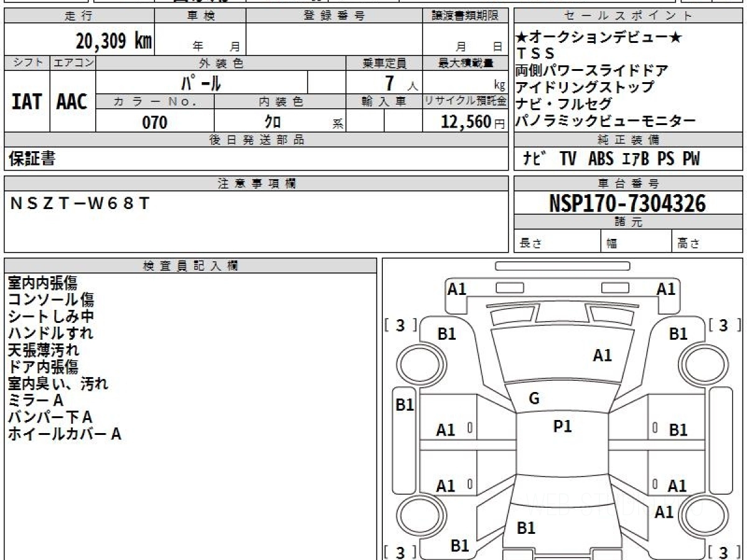This screenshot has width=747, height=560.
Task: Select the 長さ dimension field
Action: 557,241
